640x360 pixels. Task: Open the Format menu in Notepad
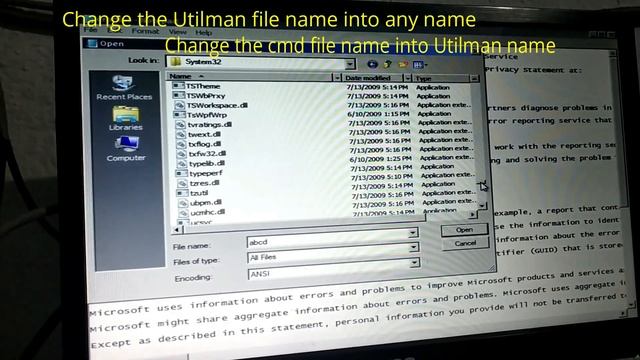click(x=145, y=31)
